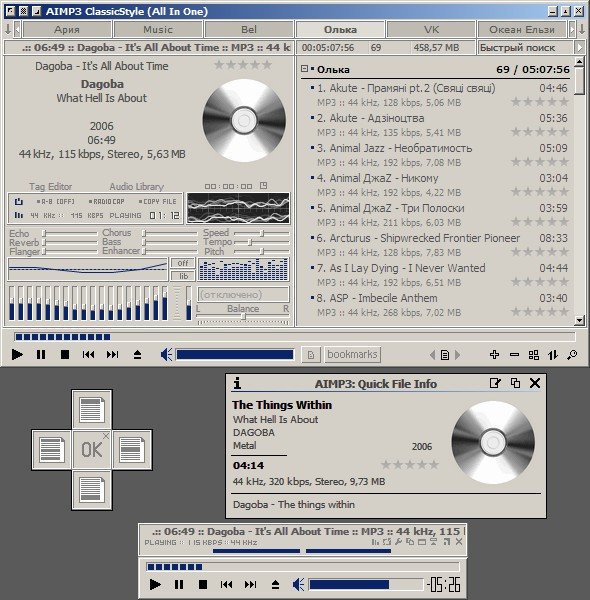Select track 8. ASP - Imbecile Anthem
This screenshot has height=600, width=590.
438,305
